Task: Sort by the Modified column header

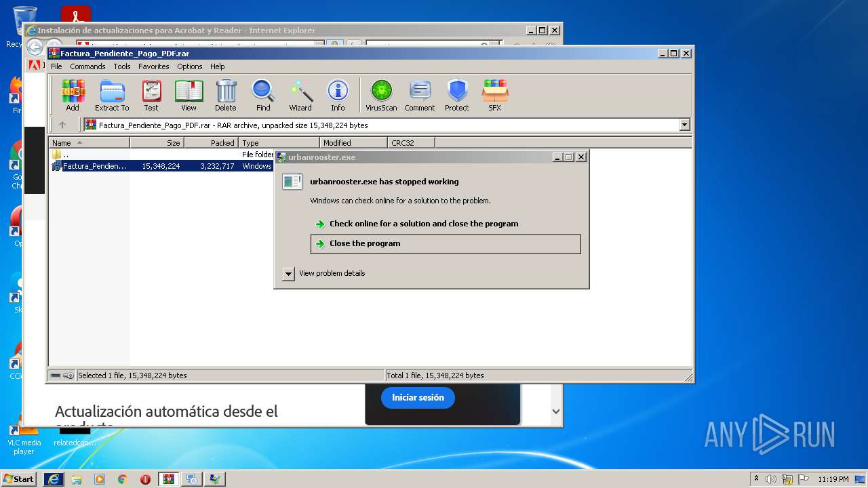Action: pyautogui.click(x=353, y=142)
